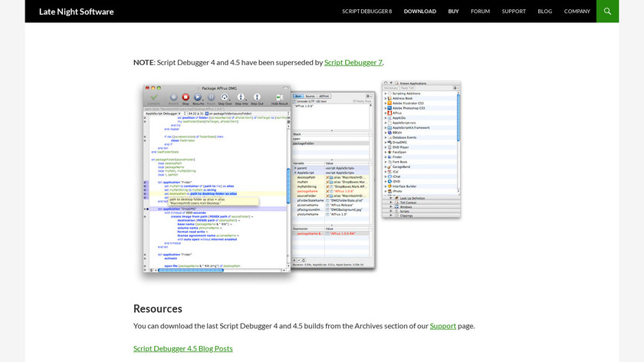Open the Forum navigation item
The height and width of the screenshot is (362, 644).
[x=480, y=12]
